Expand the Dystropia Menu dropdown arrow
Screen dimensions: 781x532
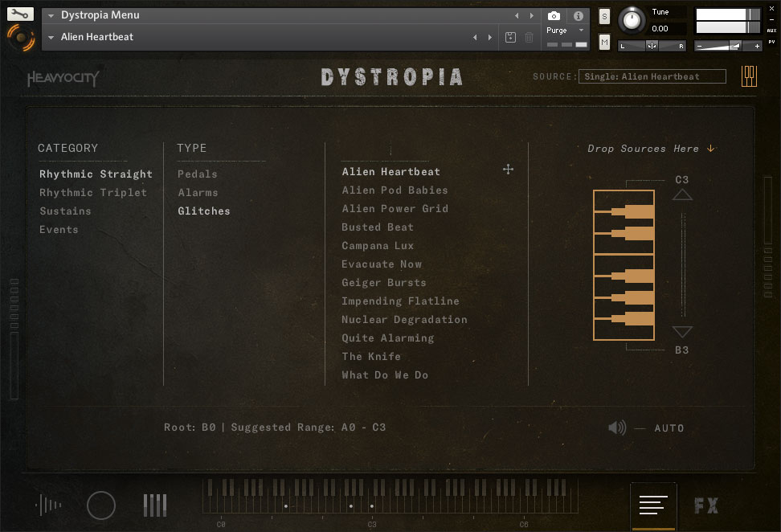point(51,15)
